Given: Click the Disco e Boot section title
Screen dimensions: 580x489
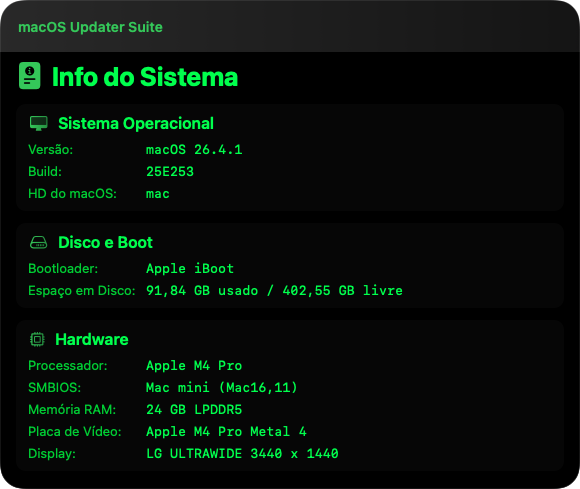Looking at the screenshot, I should pos(105,243).
